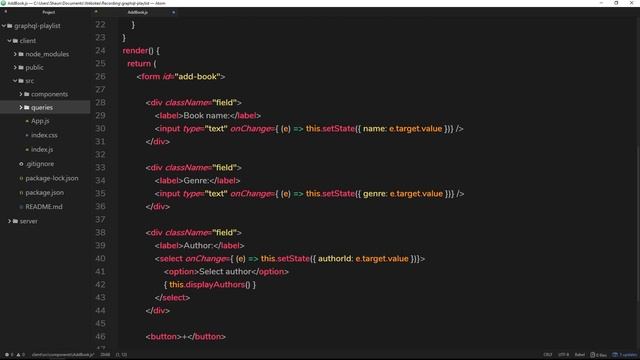Switch to the AddBook.js tab
Viewport: 640px width, 360px height.
[138, 12]
